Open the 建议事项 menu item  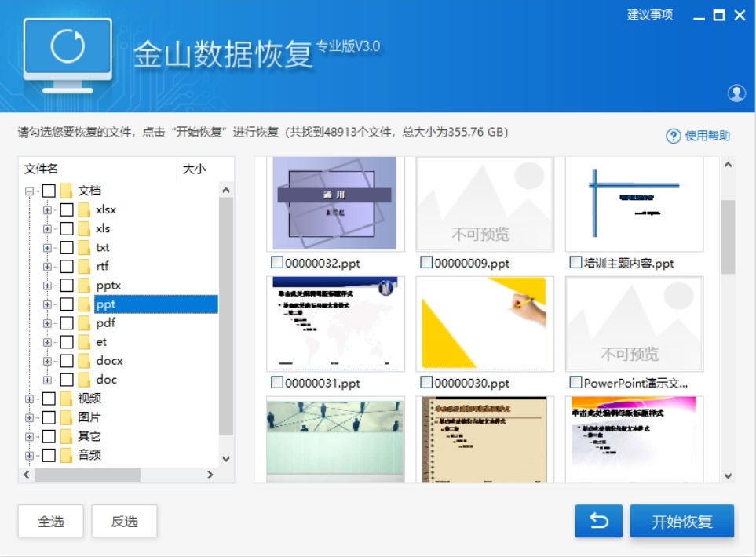(649, 15)
